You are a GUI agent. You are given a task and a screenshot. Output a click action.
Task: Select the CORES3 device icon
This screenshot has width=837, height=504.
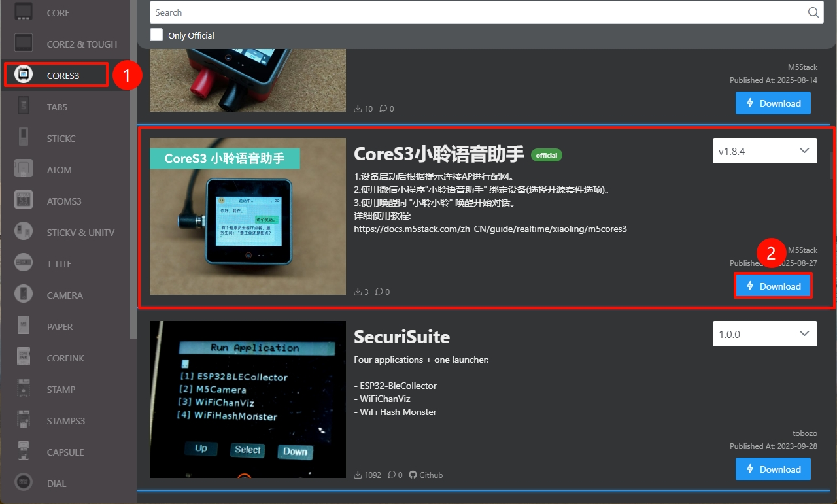tap(24, 75)
